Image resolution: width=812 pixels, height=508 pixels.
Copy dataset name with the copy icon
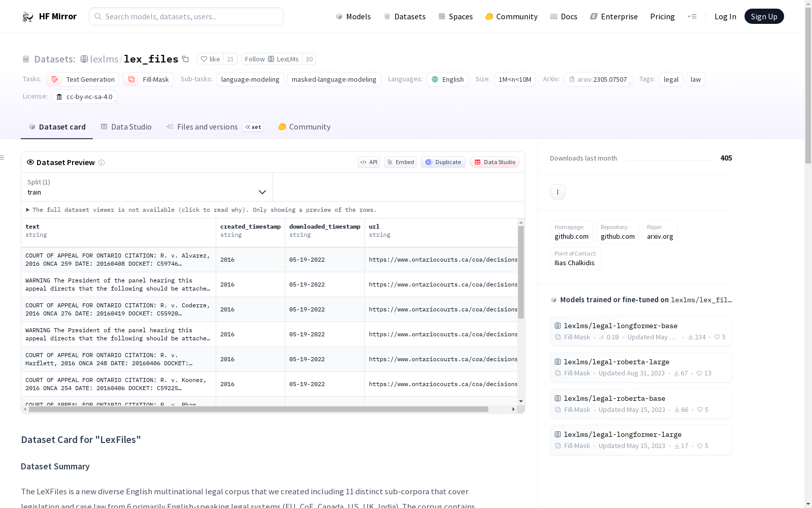pos(186,59)
